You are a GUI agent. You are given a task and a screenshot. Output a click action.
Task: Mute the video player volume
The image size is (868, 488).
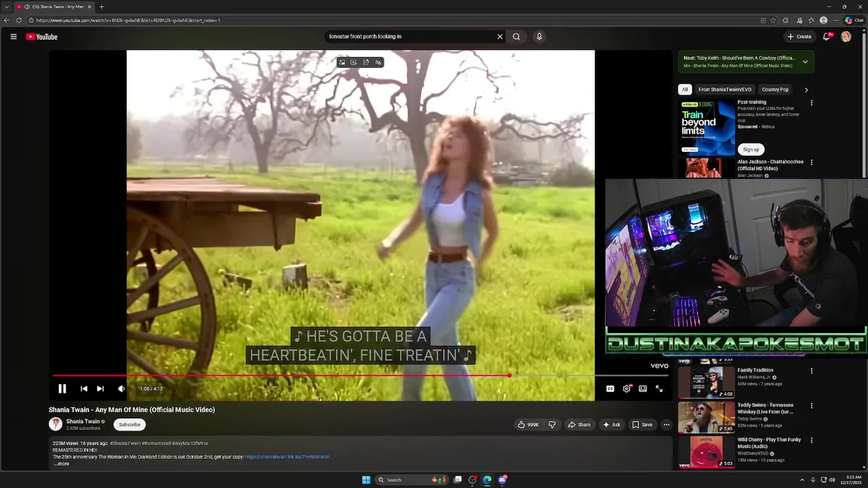tap(121, 388)
